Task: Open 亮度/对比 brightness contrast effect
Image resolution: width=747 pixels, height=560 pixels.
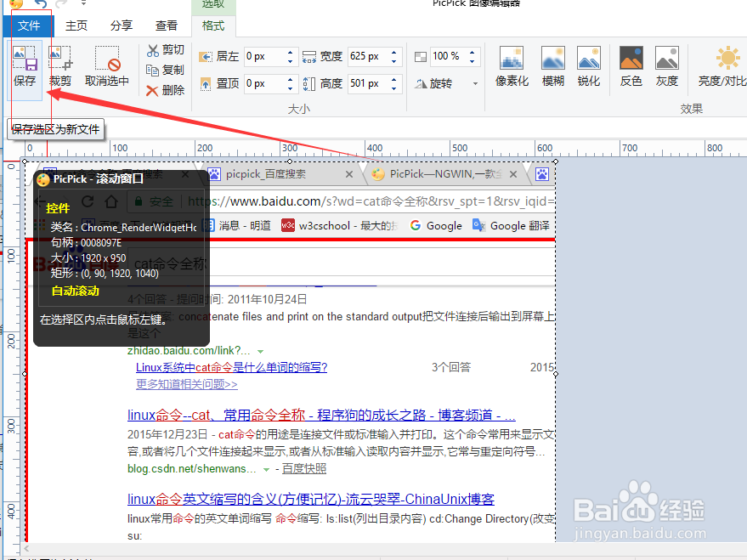Action: pyautogui.click(x=722, y=66)
